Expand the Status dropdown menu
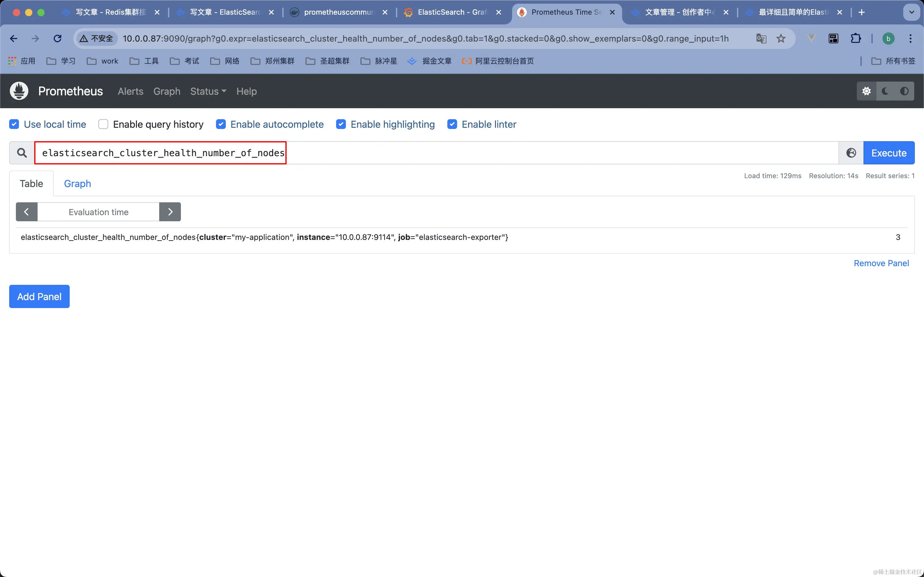Image resolution: width=924 pixels, height=577 pixels. (208, 91)
